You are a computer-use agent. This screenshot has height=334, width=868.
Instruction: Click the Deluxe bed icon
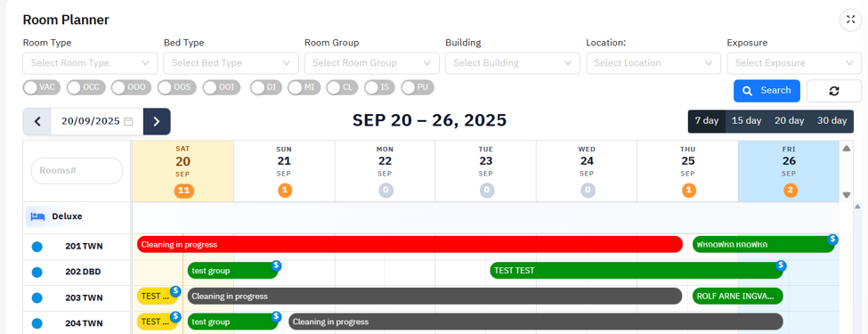37,216
